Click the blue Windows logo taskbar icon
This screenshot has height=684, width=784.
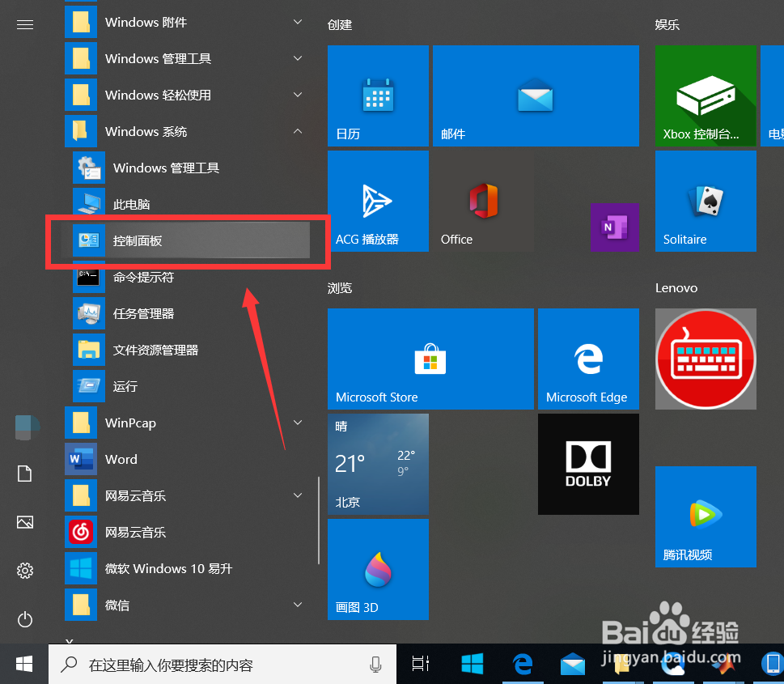tap(472, 664)
